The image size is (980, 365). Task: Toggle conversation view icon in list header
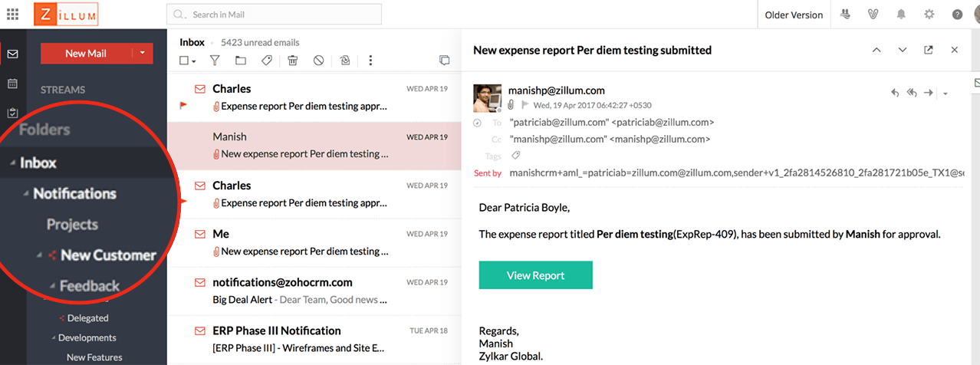click(444, 61)
